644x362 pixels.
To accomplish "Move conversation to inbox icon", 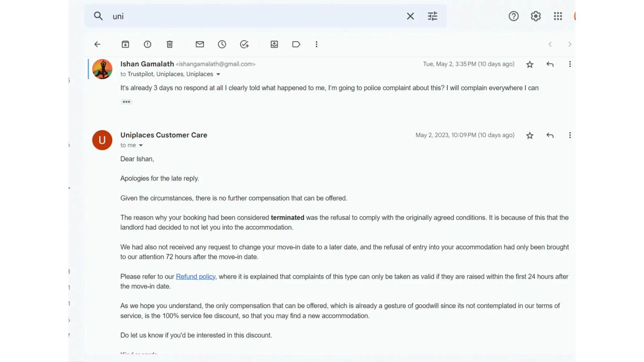I will click(x=274, y=44).
